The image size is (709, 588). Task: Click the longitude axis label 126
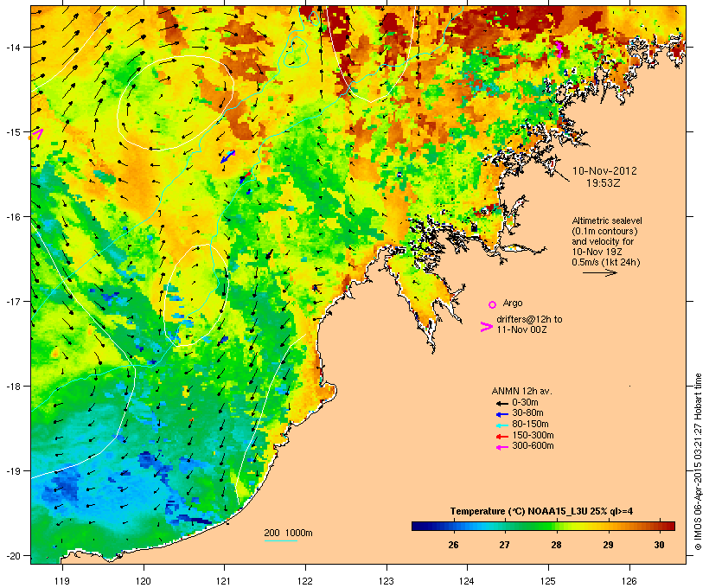coord(629,581)
